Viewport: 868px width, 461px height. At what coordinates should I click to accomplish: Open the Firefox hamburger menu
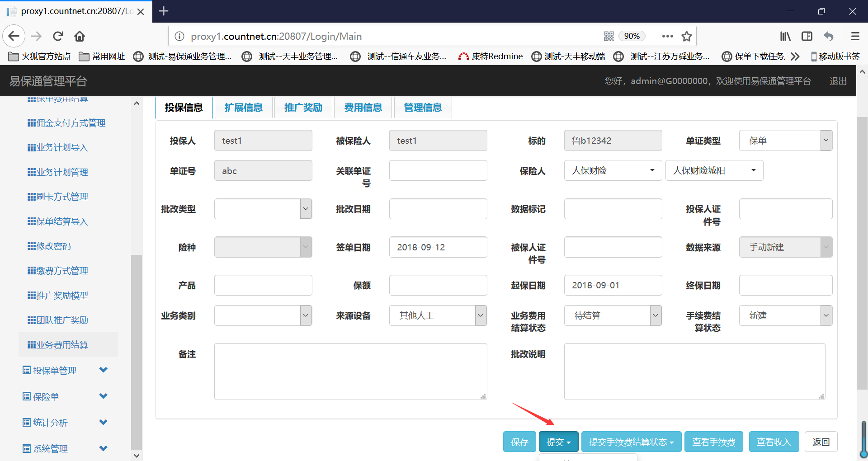[855, 36]
